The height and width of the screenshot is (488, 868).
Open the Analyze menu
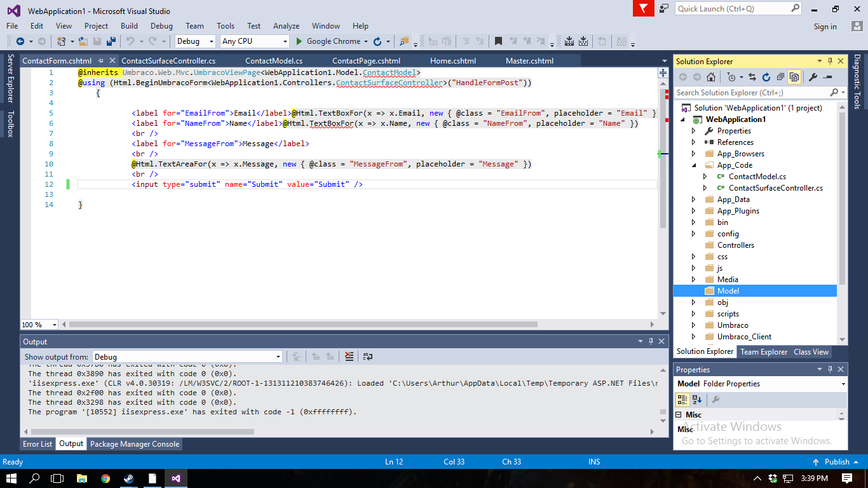[286, 26]
